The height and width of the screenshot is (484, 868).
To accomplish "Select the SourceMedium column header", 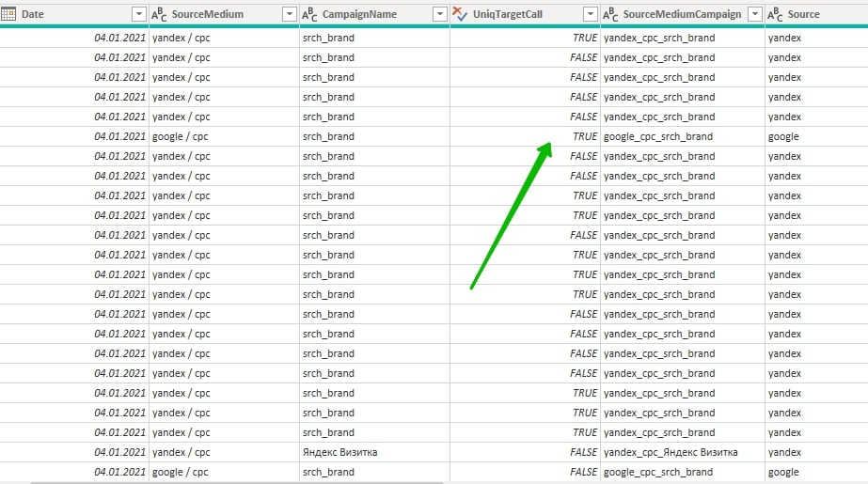I will pyautogui.click(x=224, y=14).
